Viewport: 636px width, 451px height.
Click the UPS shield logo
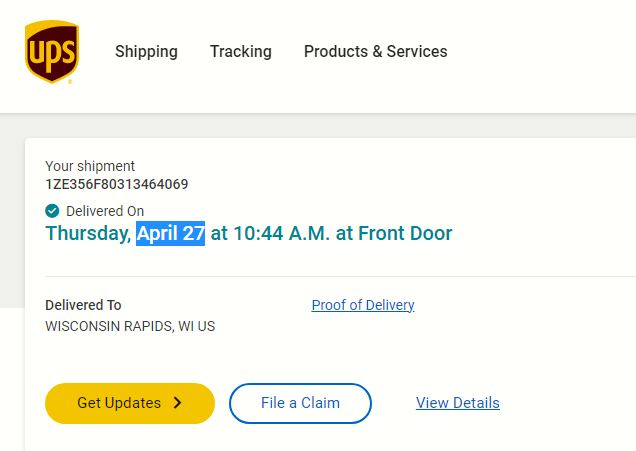[x=52, y=52]
